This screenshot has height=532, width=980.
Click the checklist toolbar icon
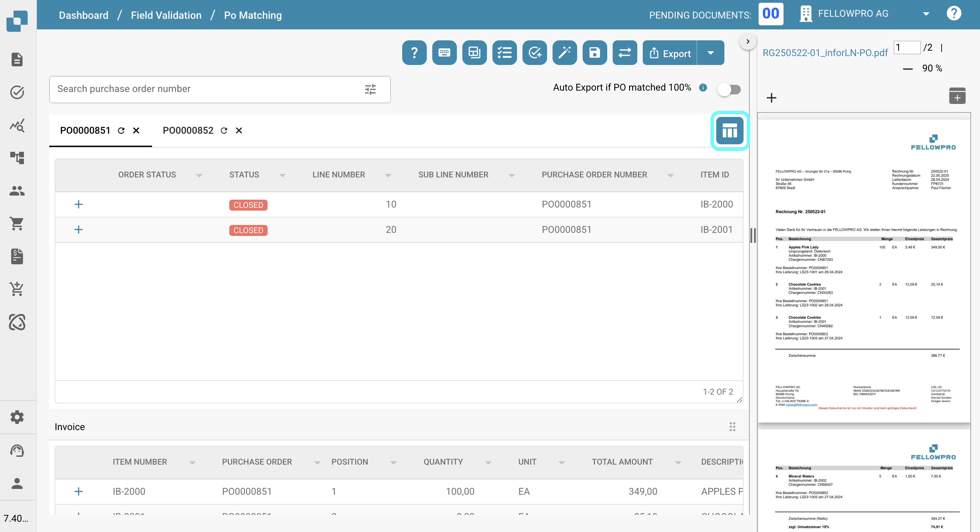(x=504, y=53)
